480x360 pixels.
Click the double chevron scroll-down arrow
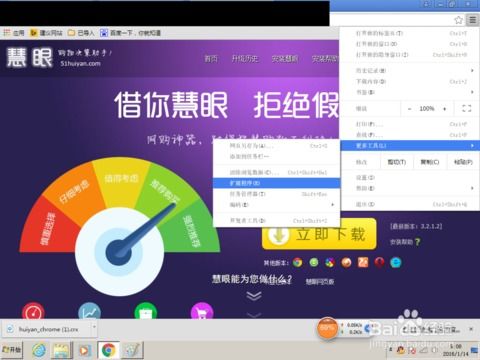click(254, 296)
